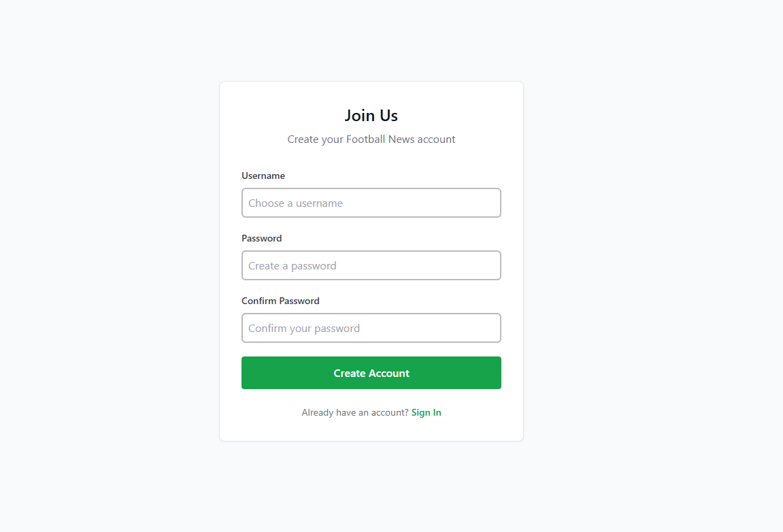
Task: Click the Choose a username placeholder text
Action: [295, 203]
